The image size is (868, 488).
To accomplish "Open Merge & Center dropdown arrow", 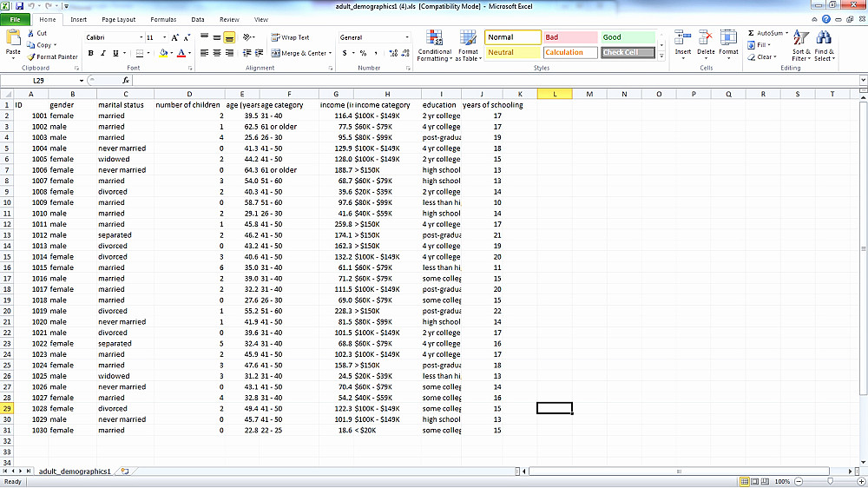I will click(x=331, y=53).
